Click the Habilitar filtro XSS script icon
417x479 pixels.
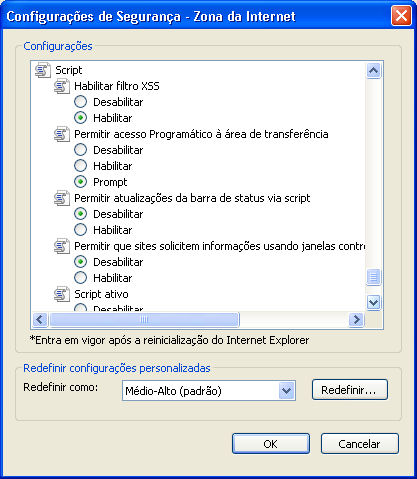[62, 86]
